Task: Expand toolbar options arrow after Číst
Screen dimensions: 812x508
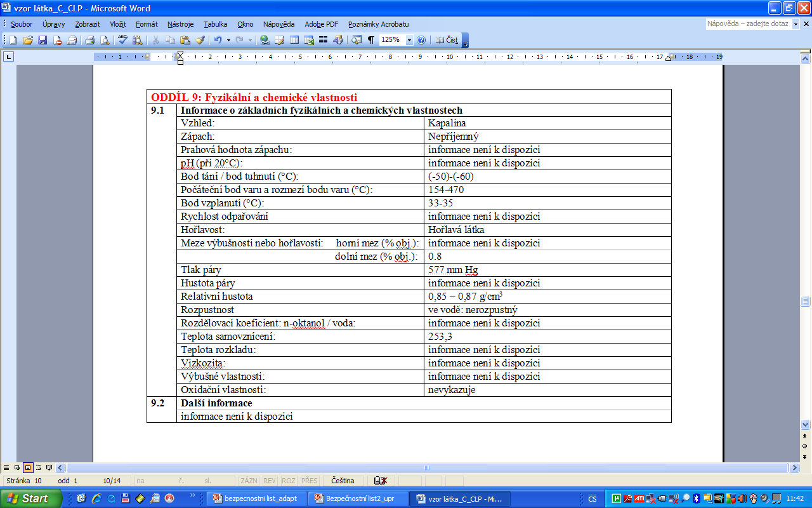Action: (x=466, y=41)
